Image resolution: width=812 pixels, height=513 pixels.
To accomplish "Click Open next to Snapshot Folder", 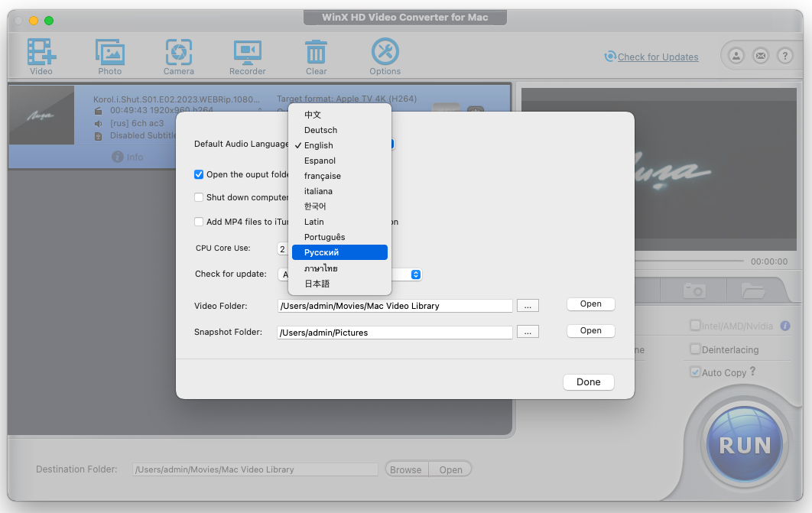I will (x=590, y=331).
